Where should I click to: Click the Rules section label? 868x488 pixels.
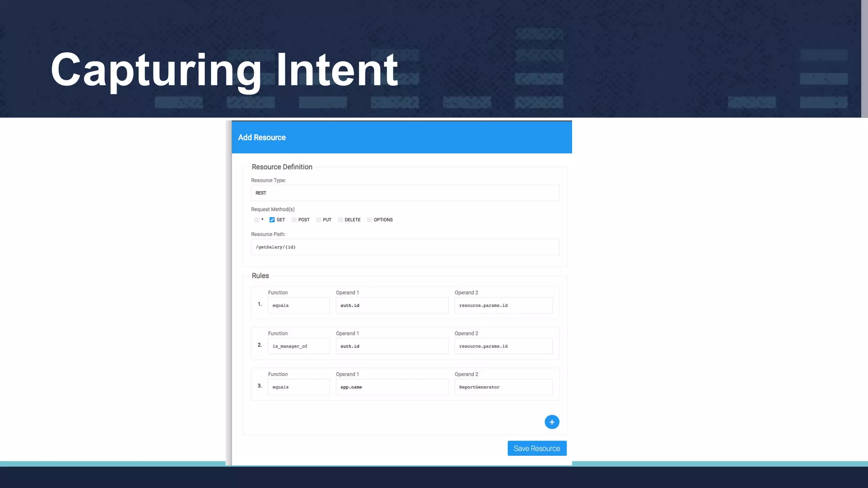coord(260,276)
